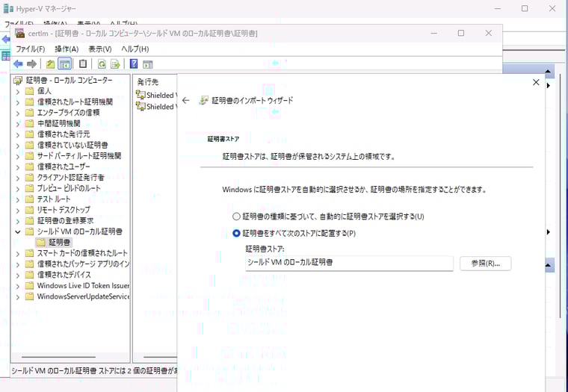Screen dimensions: 568x392
Task: Select 証明書をすべて次のストアに配置する(P) radio
Action: 236,234
